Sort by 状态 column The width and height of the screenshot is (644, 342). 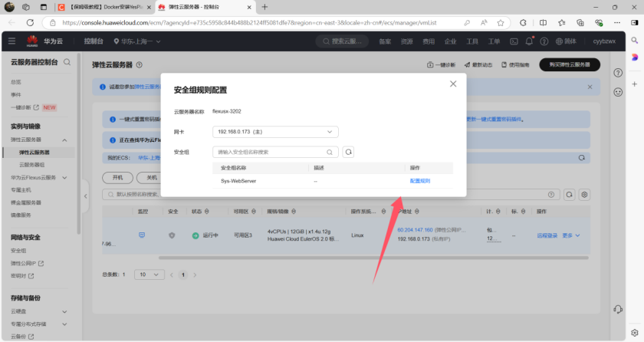point(206,212)
